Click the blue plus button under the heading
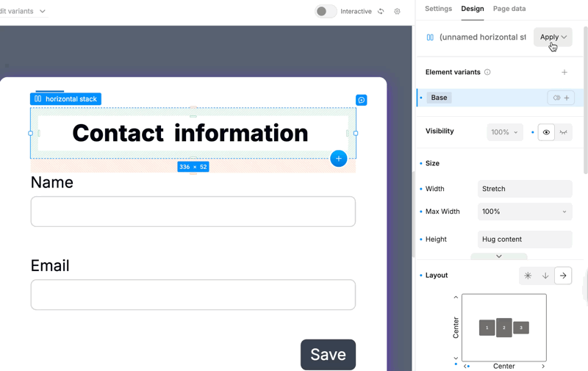 pos(338,159)
